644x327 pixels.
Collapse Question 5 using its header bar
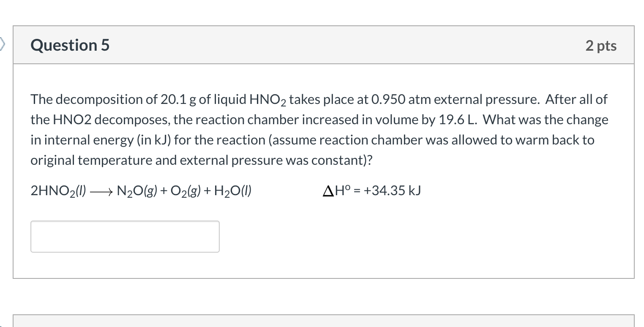[321, 45]
